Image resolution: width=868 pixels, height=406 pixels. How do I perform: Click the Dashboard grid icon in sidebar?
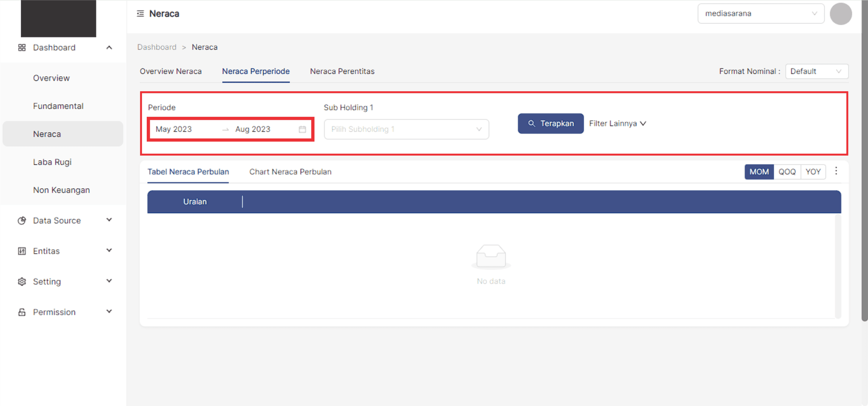click(x=22, y=48)
